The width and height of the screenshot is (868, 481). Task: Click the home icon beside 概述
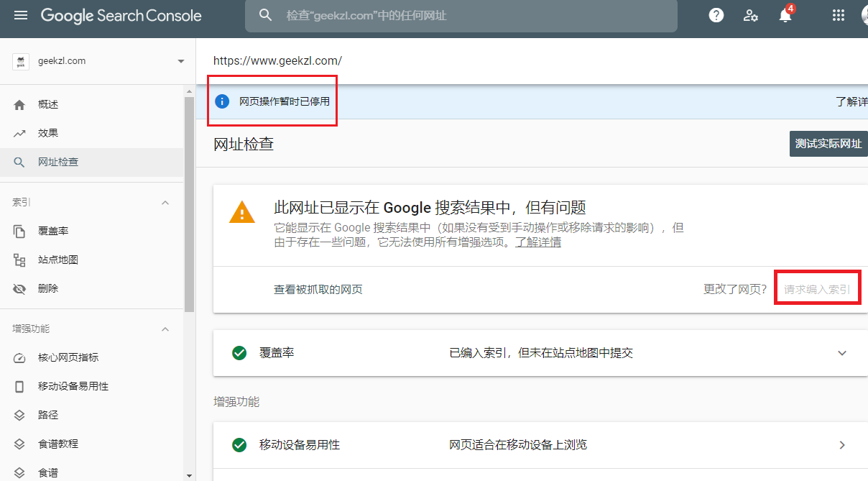(x=20, y=105)
